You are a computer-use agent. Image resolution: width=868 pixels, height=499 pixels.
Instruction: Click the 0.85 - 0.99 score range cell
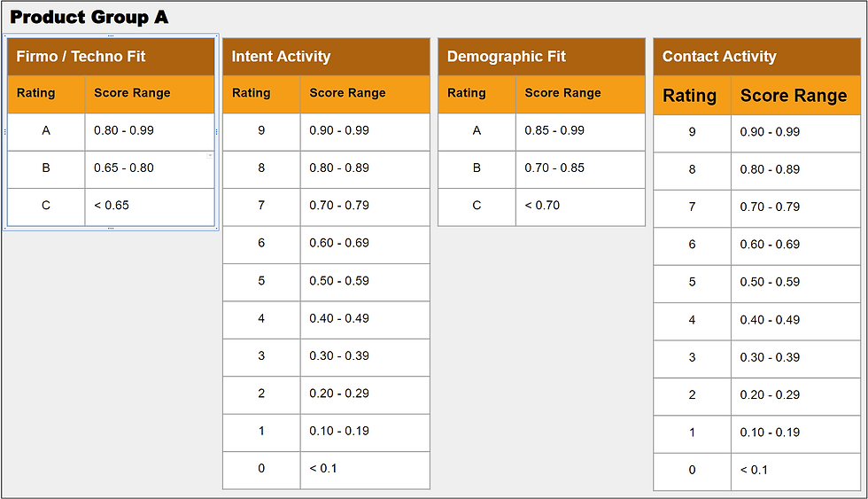coord(581,132)
